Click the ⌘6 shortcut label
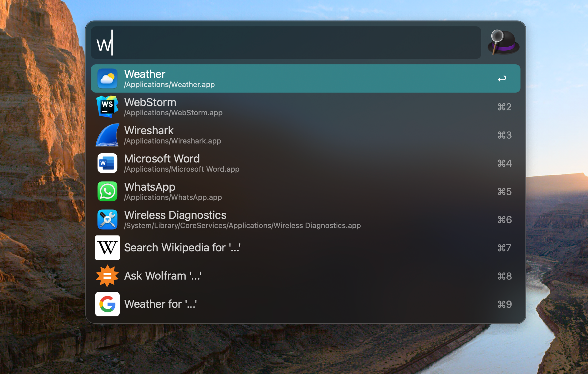Viewport: 588px width, 374px height. 505,219
